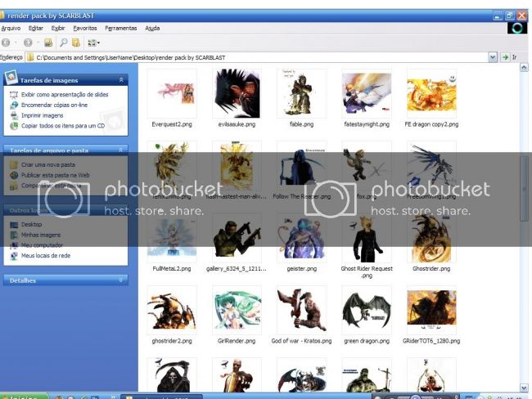Open the Views mode dropdown

93,43
